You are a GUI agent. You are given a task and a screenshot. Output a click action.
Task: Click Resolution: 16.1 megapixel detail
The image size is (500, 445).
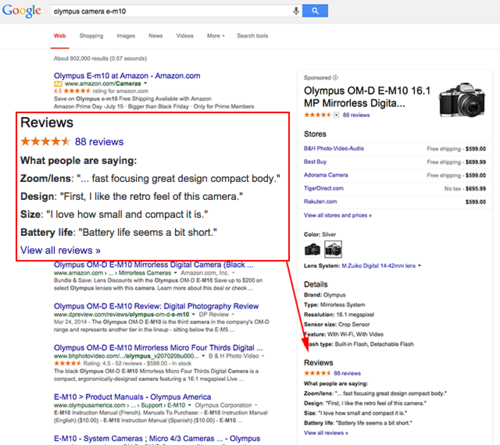pos(339,315)
